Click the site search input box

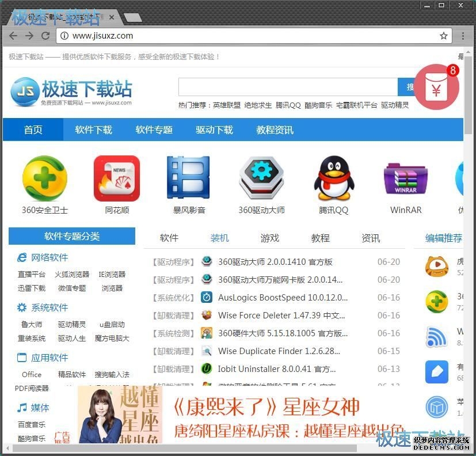pyautogui.click(x=288, y=87)
